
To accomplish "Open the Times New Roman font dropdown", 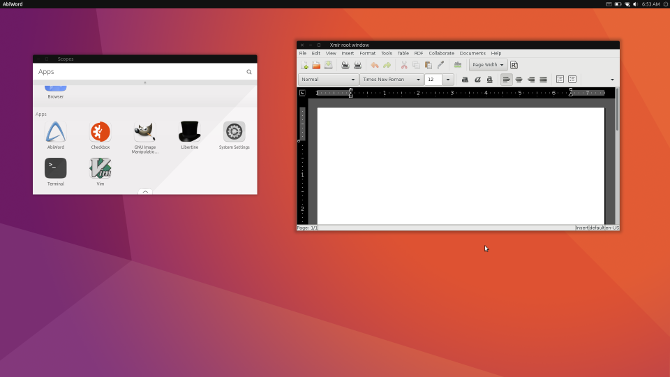I will pyautogui.click(x=391, y=80).
